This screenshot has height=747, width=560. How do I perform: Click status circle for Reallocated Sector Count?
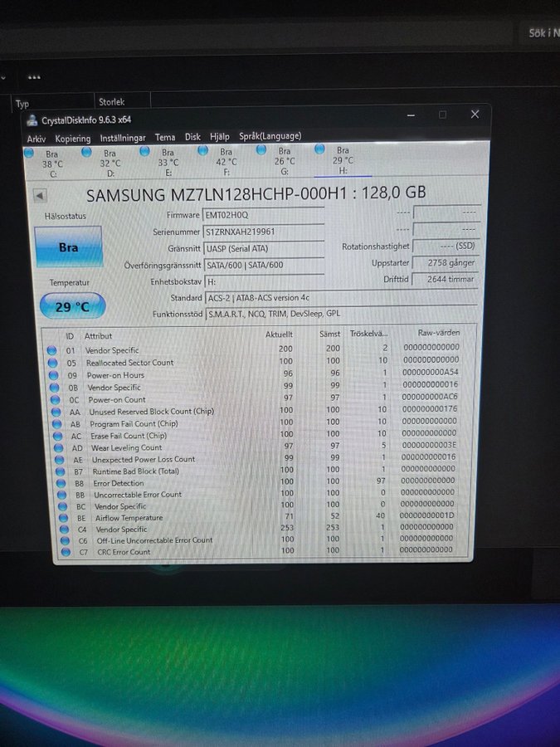click(x=53, y=363)
